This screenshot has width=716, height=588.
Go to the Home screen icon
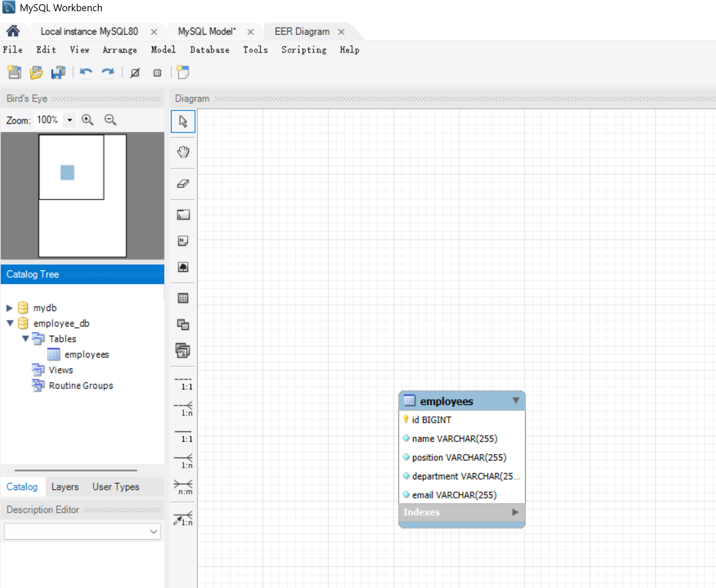point(13,31)
